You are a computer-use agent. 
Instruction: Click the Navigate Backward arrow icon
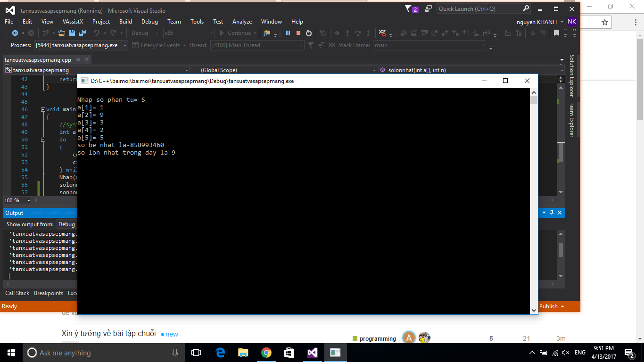click(15, 33)
